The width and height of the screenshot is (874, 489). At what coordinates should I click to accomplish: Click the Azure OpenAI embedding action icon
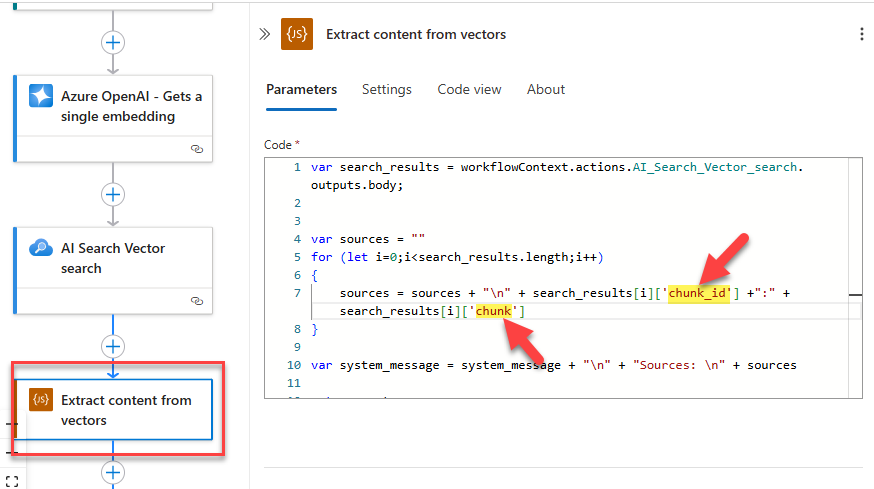point(41,96)
